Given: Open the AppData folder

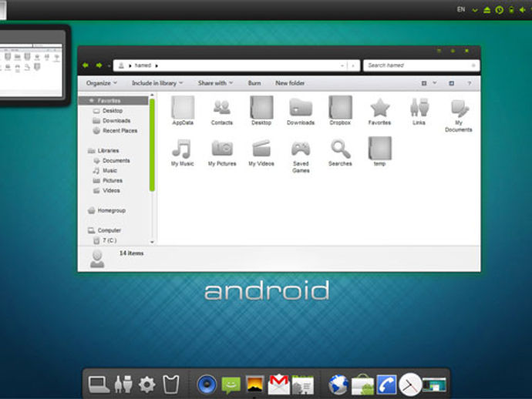Looking at the screenshot, I should coord(183,111).
